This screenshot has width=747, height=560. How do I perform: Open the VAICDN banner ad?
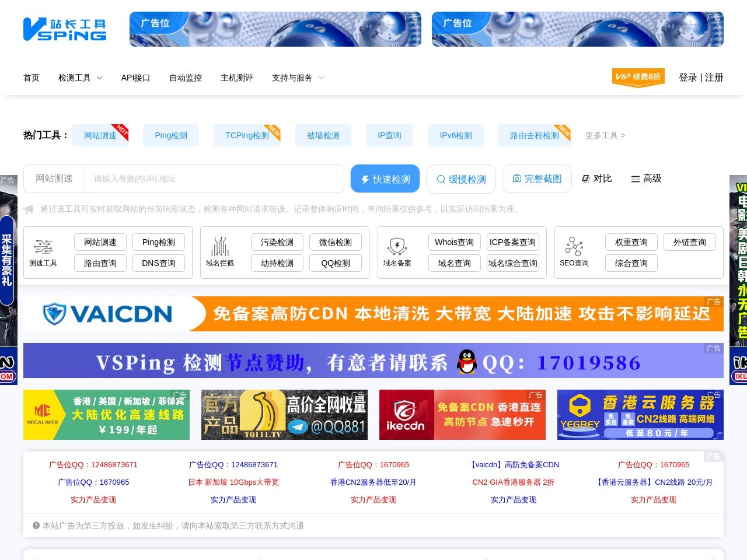[373, 314]
